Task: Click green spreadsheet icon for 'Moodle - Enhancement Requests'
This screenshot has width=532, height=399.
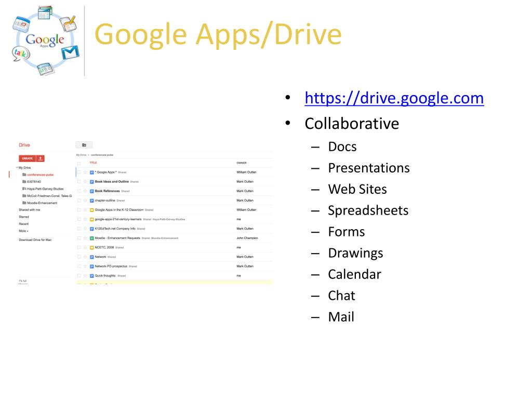Action: click(91, 238)
